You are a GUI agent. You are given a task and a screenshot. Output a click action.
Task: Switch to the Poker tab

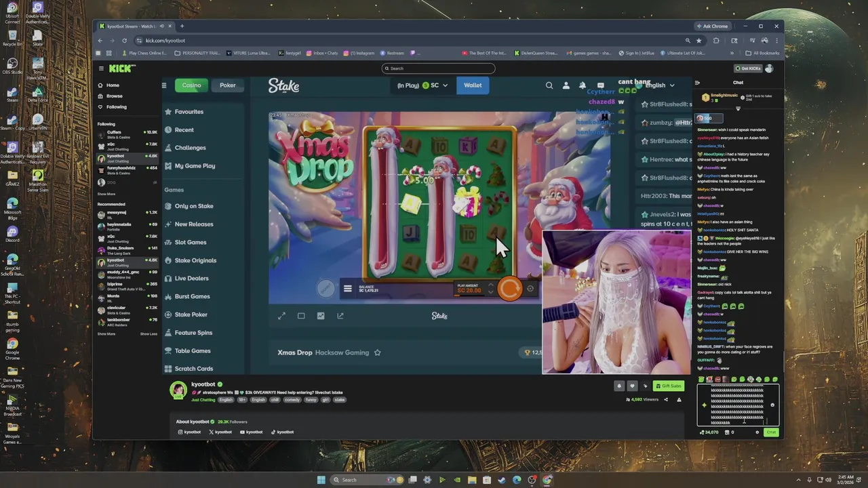click(227, 85)
